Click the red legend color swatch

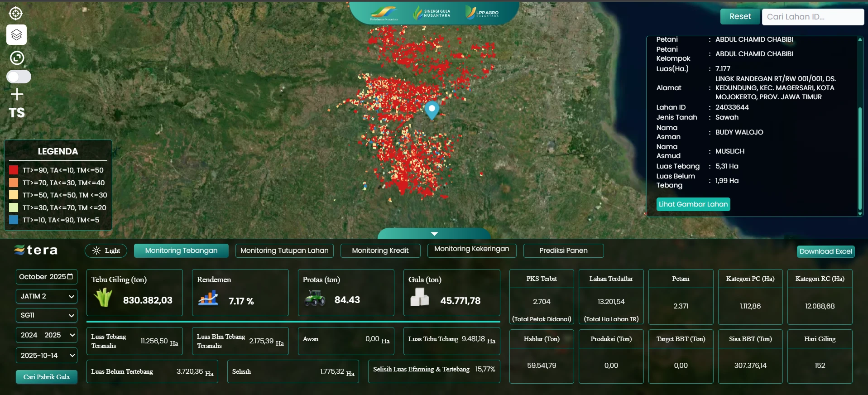(14, 170)
